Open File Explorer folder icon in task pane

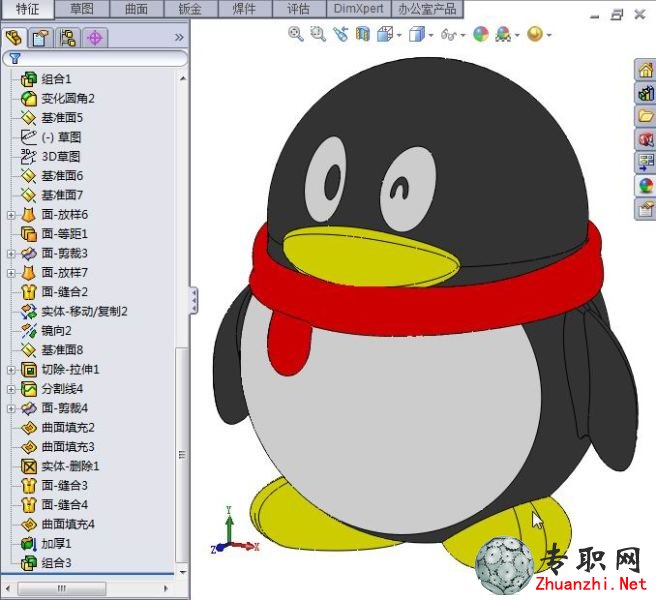(x=646, y=116)
